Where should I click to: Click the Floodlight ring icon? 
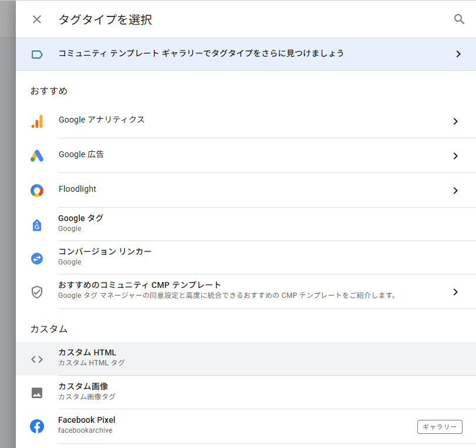coord(37,191)
